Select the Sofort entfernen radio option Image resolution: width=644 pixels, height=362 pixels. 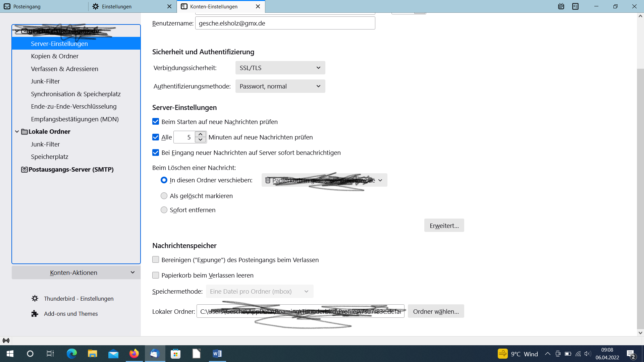tap(164, 210)
